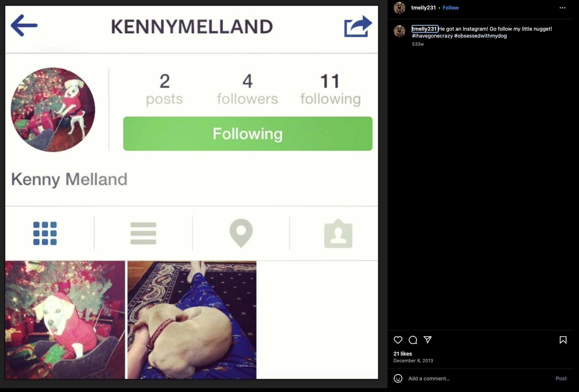The height and width of the screenshot is (392, 579).
Task: Click the Post comment button
Action: click(x=561, y=378)
